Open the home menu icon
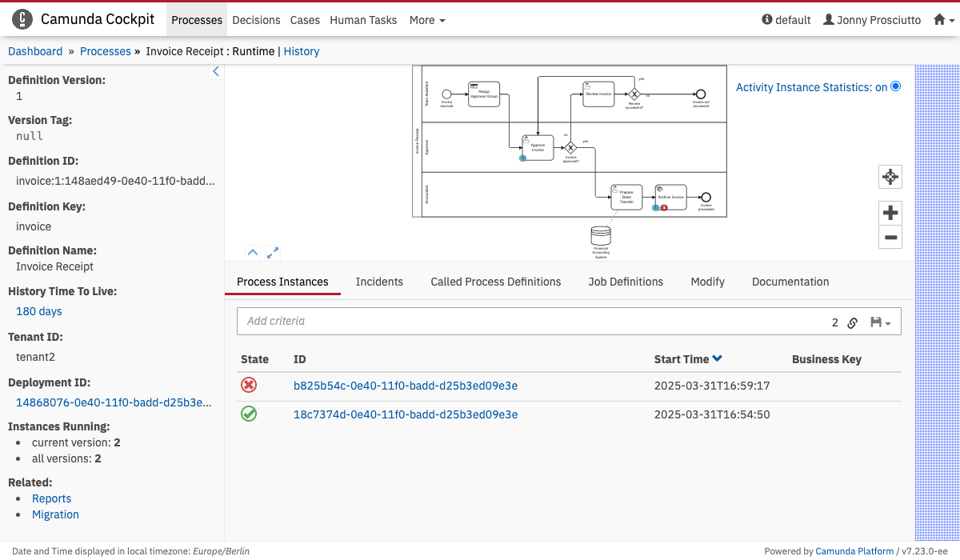The width and height of the screenshot is (960, 560). 944,20
